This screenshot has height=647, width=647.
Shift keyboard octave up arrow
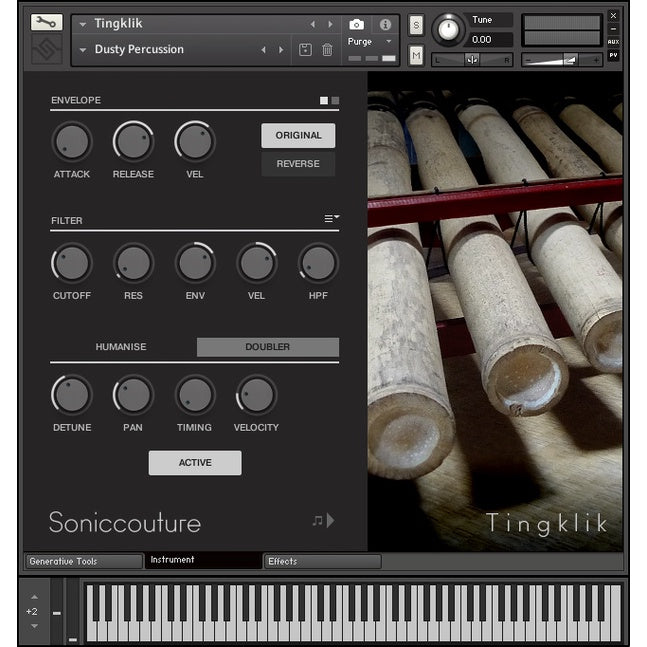[x=34, y=597]
